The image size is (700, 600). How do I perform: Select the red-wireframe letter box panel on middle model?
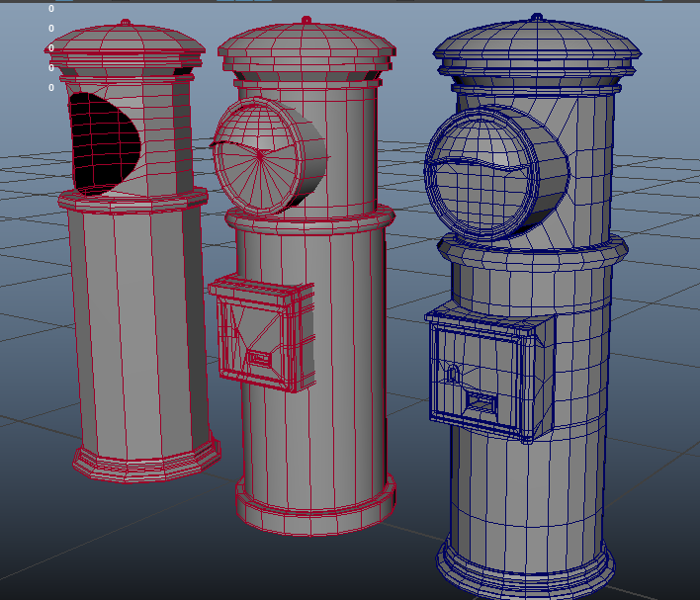tap(262, 334)
